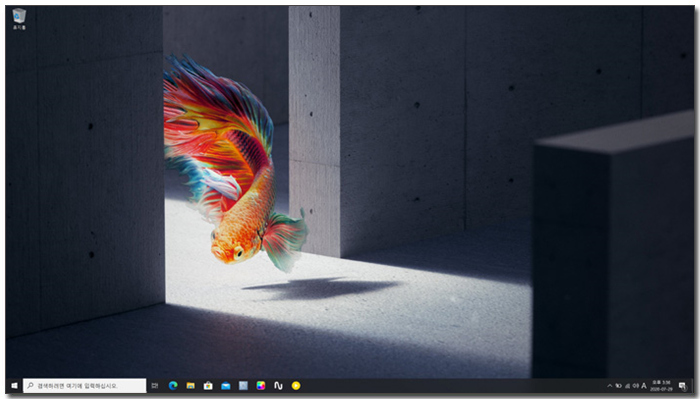
Task: Open Task View from the taskbar
Action: pos(155,386)
